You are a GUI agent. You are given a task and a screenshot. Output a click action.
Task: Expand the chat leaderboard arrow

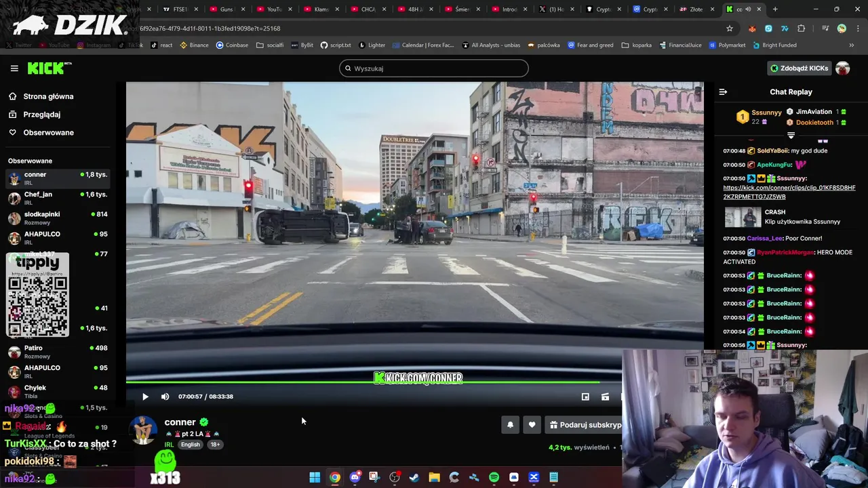(x=791, y=136)
